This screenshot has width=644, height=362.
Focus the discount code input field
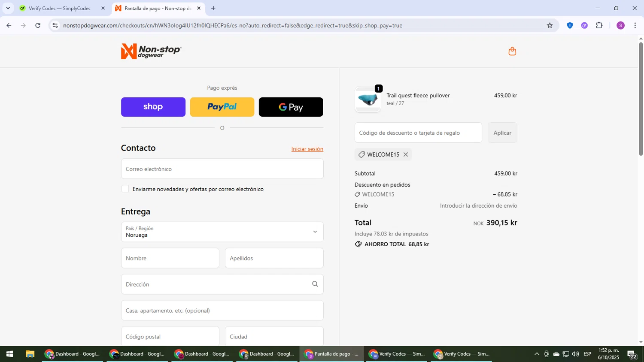(x=418, y=133)
